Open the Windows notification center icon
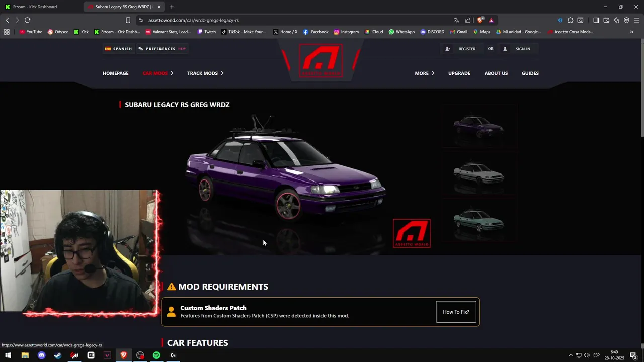The image size is (644, 362). (x=634, y=355)
